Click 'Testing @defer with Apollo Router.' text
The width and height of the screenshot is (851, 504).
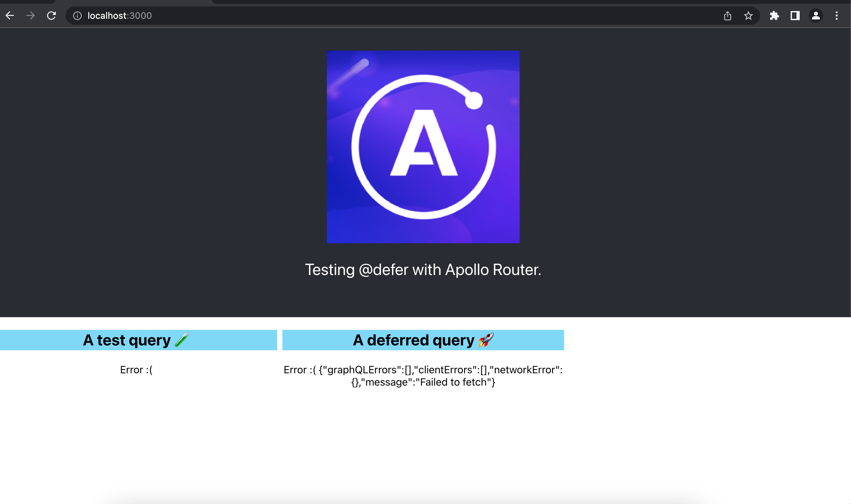[x=423, y=270]
